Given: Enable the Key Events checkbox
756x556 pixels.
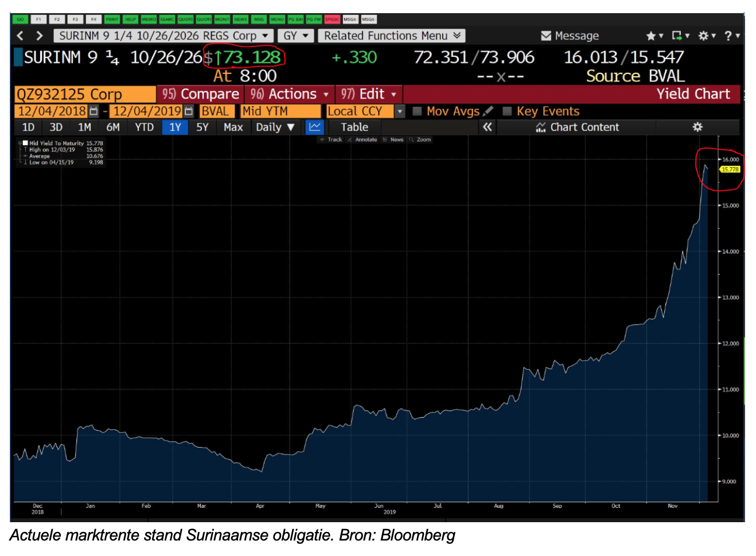Looking at the screenshot, I should 507,111.
